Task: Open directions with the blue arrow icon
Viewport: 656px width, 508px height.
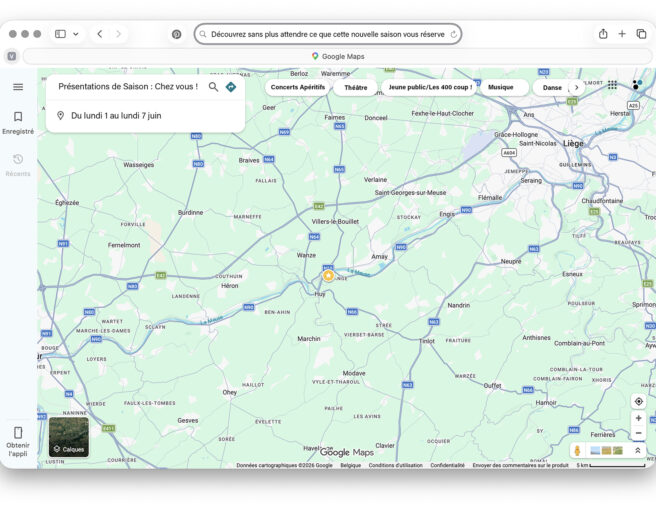Action: (x=231, y=87)
